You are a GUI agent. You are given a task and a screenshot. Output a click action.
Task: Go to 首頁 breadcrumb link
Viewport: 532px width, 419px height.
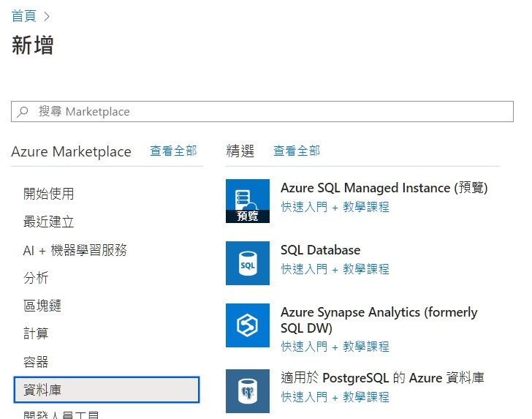(23, 16)
